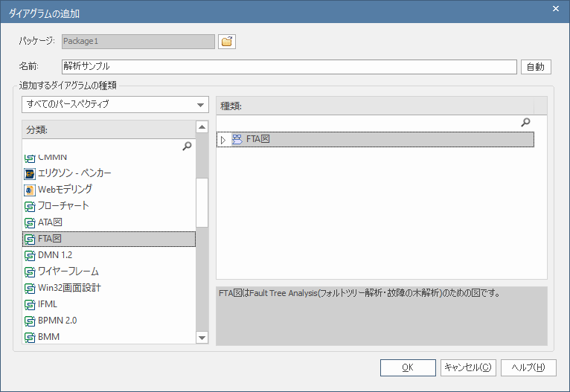Viewport: 570px width, 392px height.
Task: Confirm with the OK button
Action: [x=408, y=367]
